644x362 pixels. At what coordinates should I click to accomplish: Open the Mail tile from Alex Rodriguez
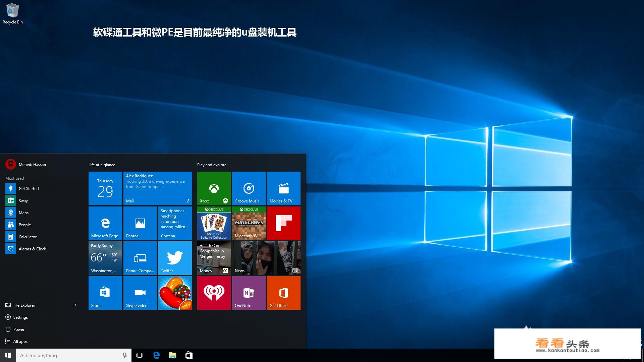[158, 188]
